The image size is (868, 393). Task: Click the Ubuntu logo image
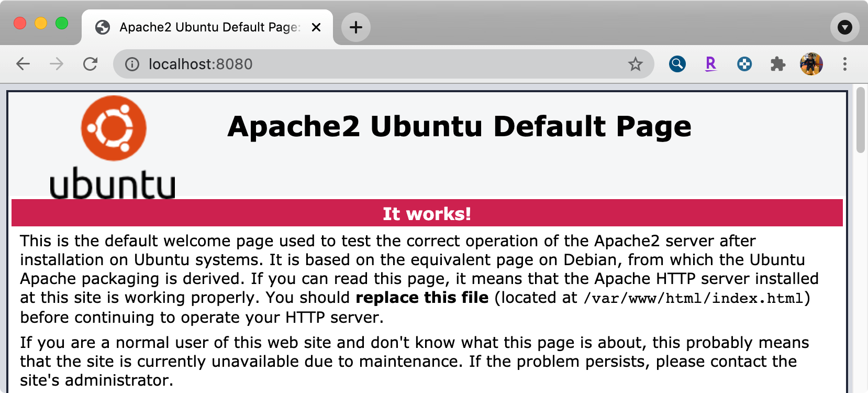coord(113,147)
